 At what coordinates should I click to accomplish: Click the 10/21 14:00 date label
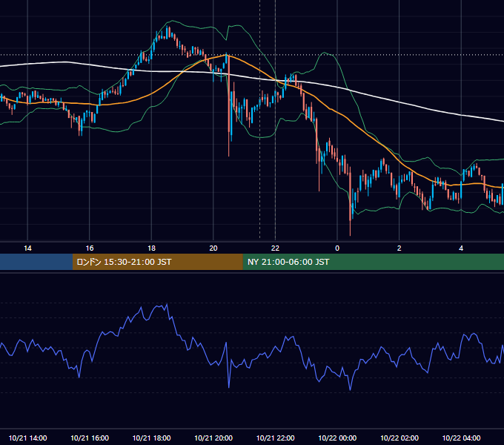[27, 438]
